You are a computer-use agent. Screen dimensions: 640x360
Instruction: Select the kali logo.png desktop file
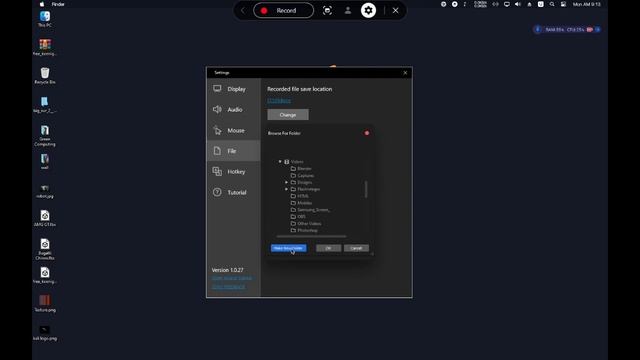[45, 333]
